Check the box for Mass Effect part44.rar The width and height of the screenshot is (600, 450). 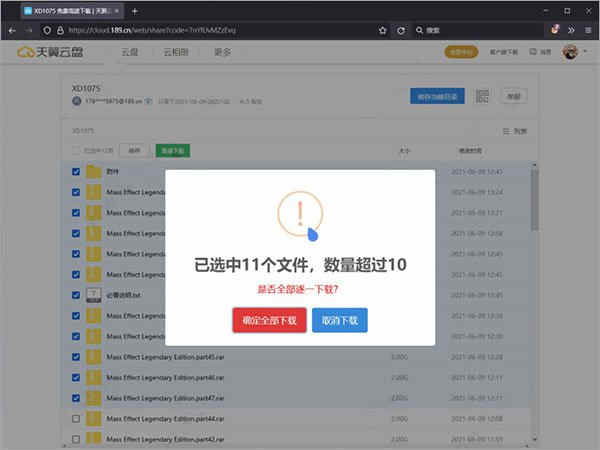(76, 418)
